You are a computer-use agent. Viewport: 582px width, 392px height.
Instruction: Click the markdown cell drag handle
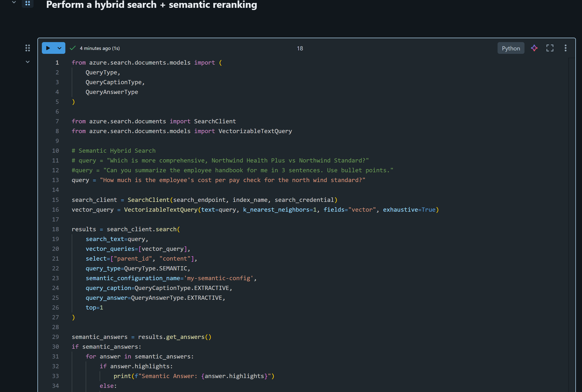point(27,3)
